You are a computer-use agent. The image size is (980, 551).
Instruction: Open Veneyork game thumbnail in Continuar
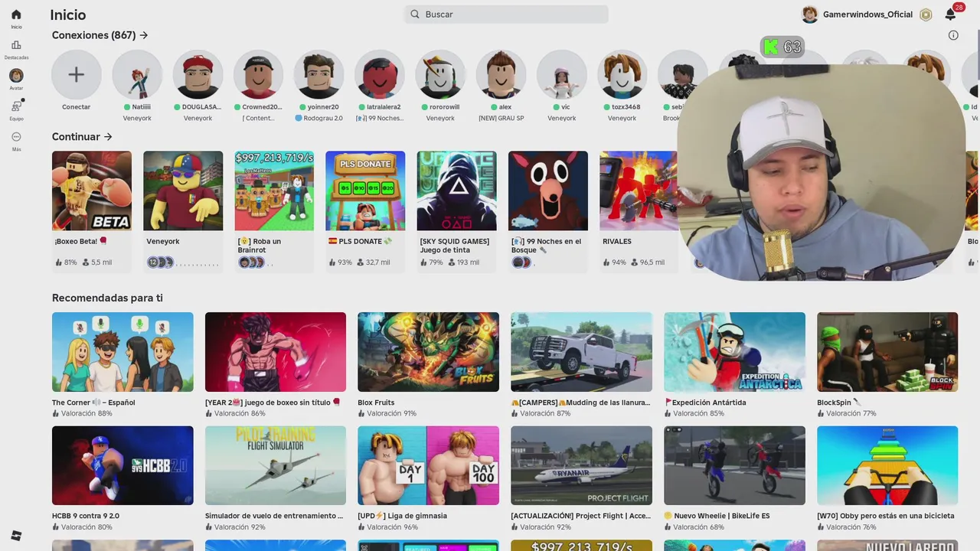click(x=183, y=191)
